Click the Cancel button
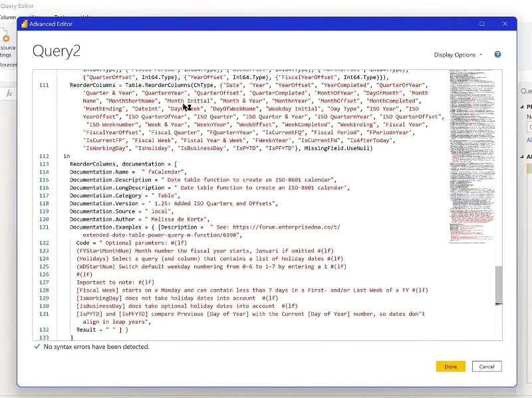The height and width of the screenshot is (398, 532). [487, 367]
